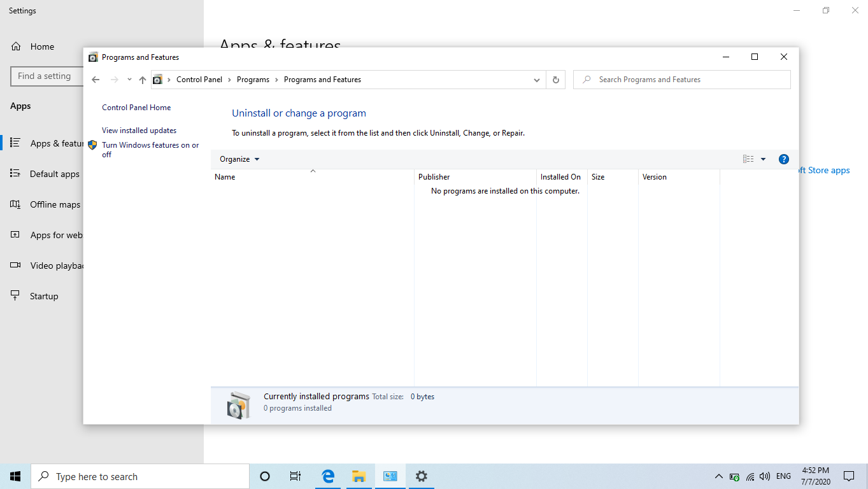The height and width of the screenshot is (489, 868).
Task: Click the Startup icon in Settings
Action: 15,296
